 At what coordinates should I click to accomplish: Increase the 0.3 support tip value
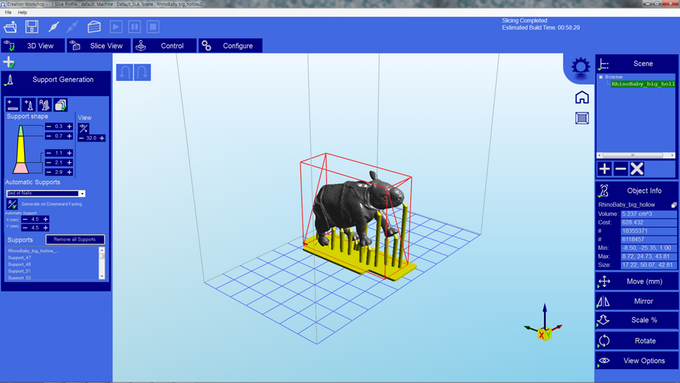coord(69,127)
